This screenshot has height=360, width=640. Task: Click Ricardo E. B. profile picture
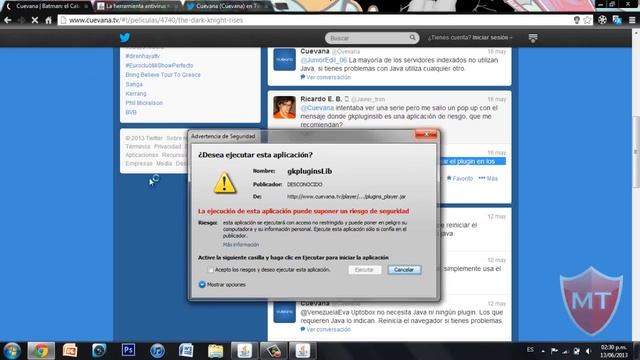(x=284, y=107)
